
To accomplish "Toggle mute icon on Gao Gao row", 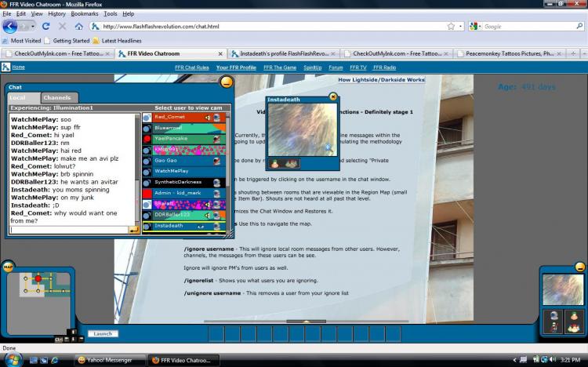I will click(216, 161).
